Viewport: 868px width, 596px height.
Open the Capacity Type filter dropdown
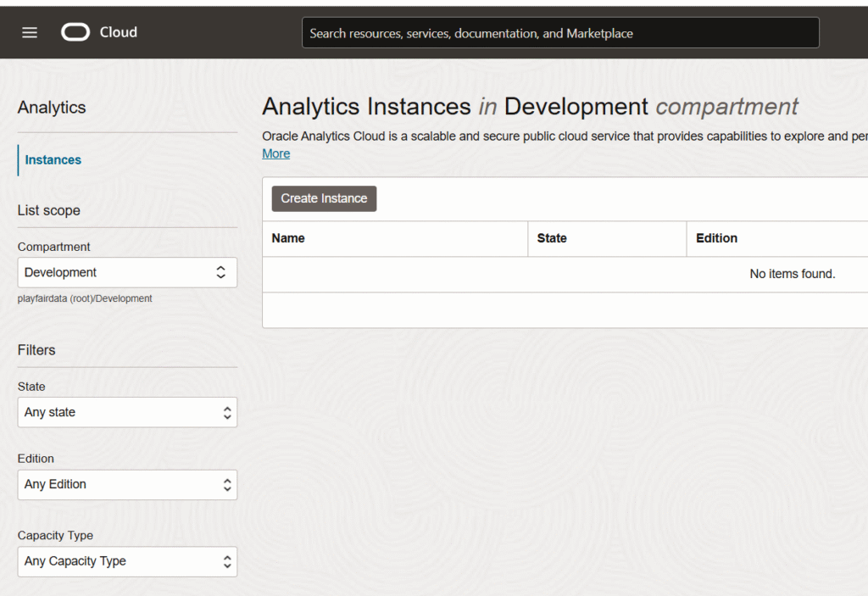127,561
